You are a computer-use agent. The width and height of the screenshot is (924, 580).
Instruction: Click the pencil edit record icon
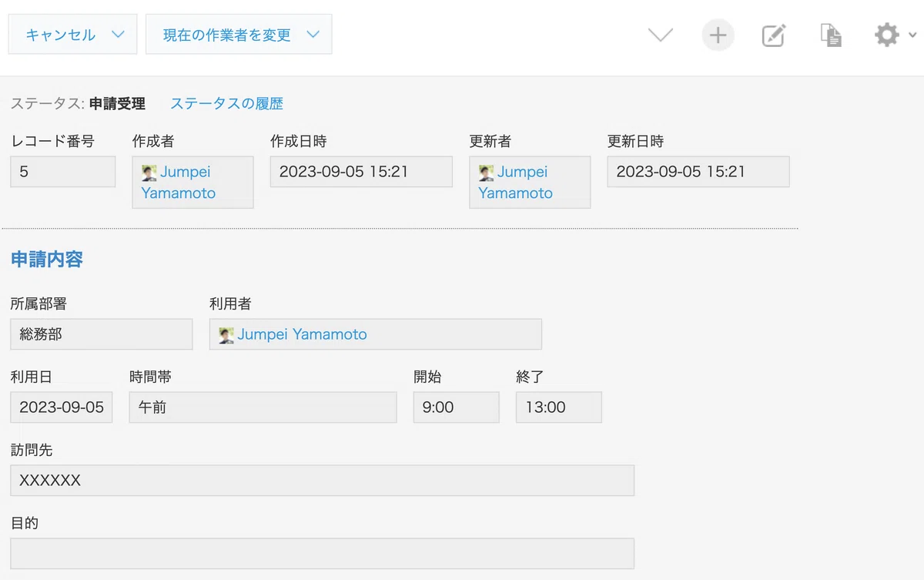point(773,35)
